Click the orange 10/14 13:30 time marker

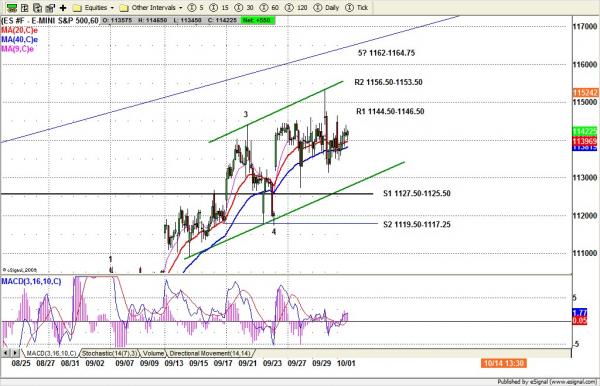tap(504, 363)
